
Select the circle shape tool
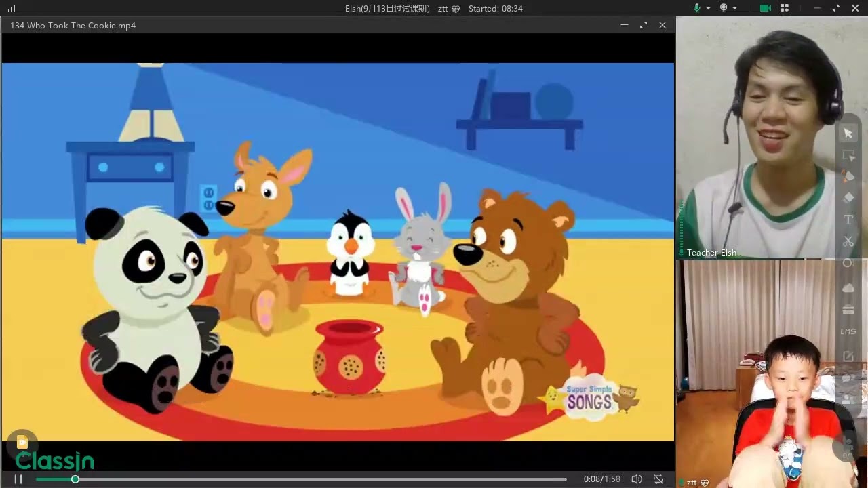(x=848, y=263)
